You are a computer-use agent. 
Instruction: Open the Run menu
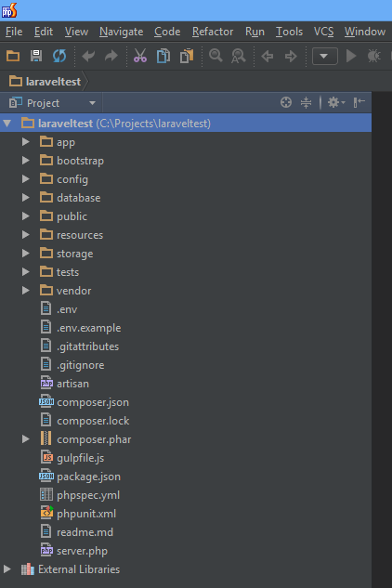(255, 32)
